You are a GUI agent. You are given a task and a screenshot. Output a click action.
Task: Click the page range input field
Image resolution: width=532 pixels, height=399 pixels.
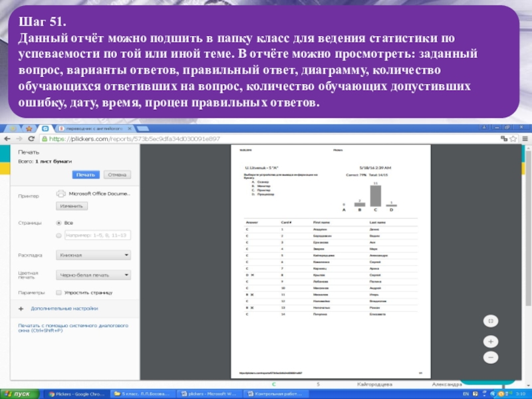coord(98,235)
